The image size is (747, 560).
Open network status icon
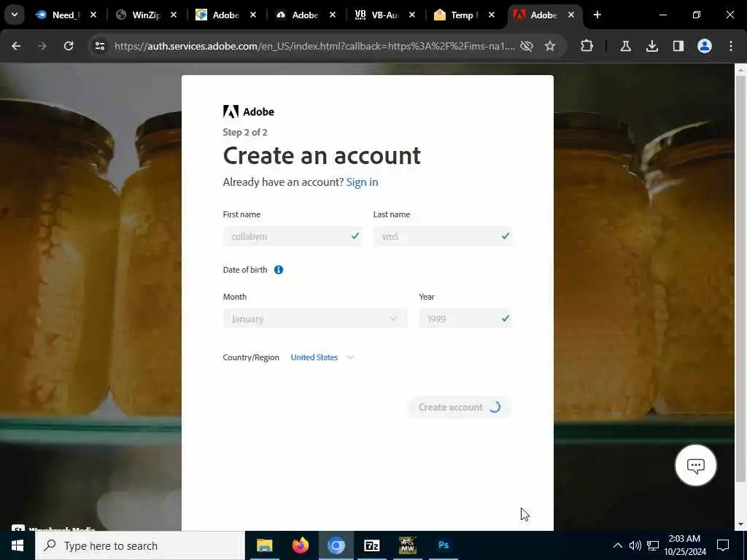[653, 545]
